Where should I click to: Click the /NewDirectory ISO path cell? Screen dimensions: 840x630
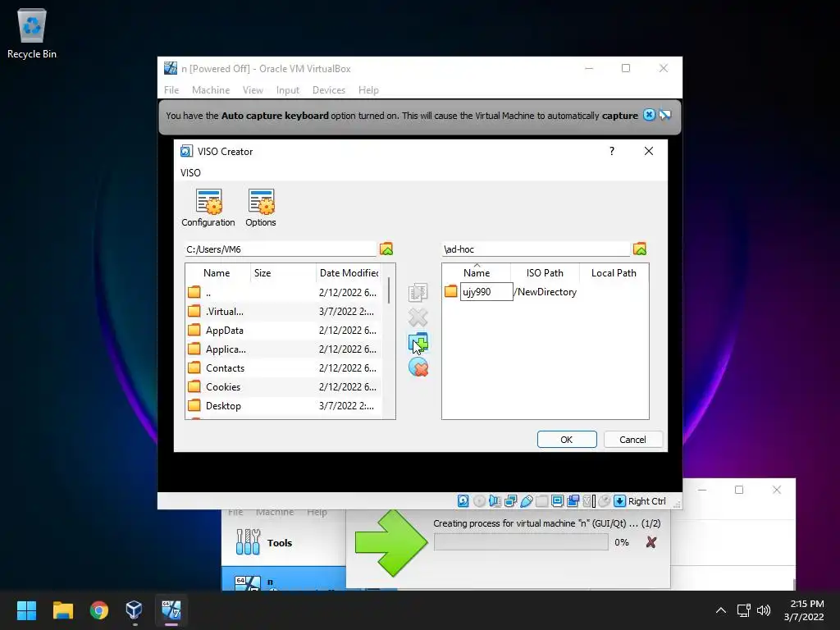tap(546, 292)
